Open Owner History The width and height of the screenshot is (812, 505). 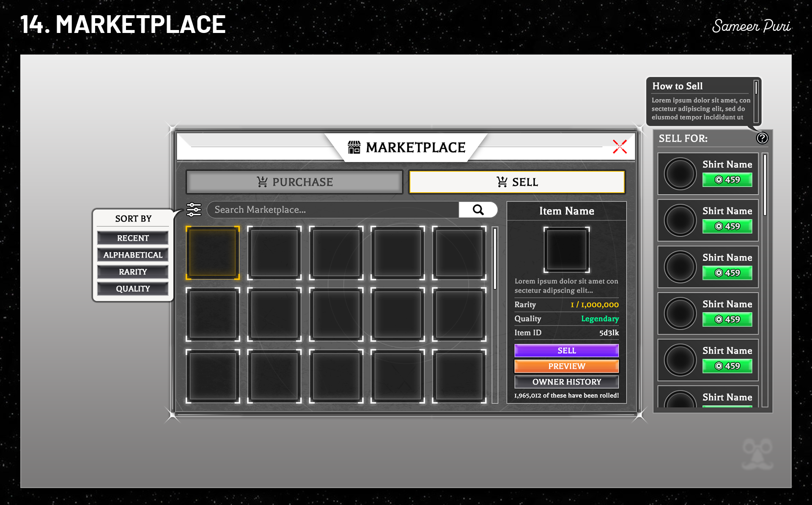(566, 382)
